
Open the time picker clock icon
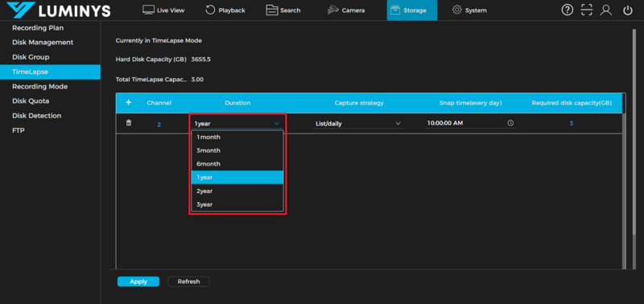[x=510, y=123]
